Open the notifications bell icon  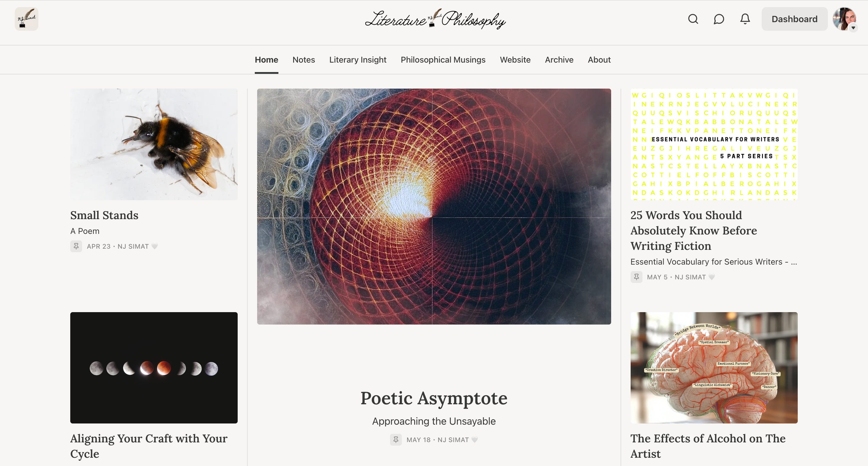(x=745, y=19)
